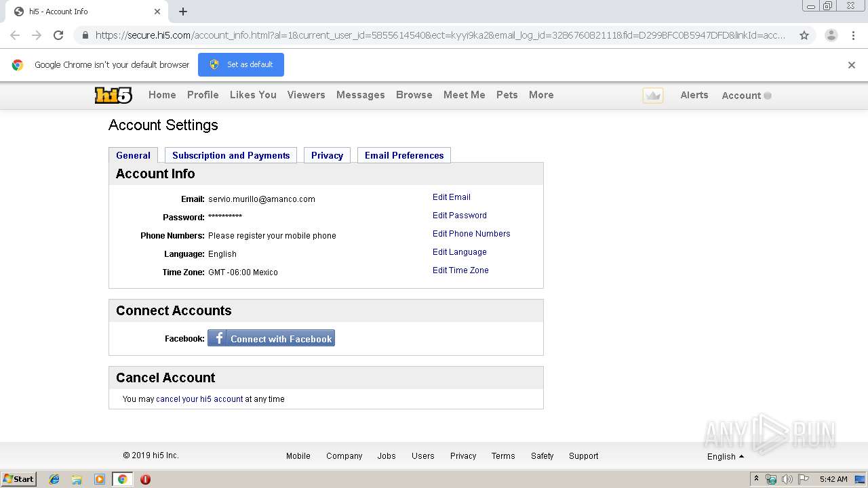This screenshot has height=488, width=868.
Task: Connect with Facebook button
Action: (x=271, y=338)
